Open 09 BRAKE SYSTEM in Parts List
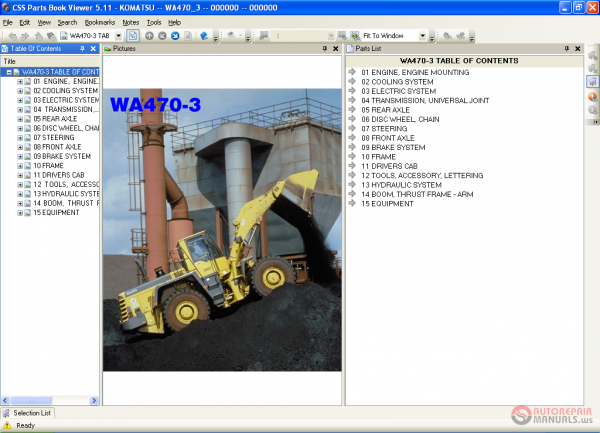 coord(393,148)
